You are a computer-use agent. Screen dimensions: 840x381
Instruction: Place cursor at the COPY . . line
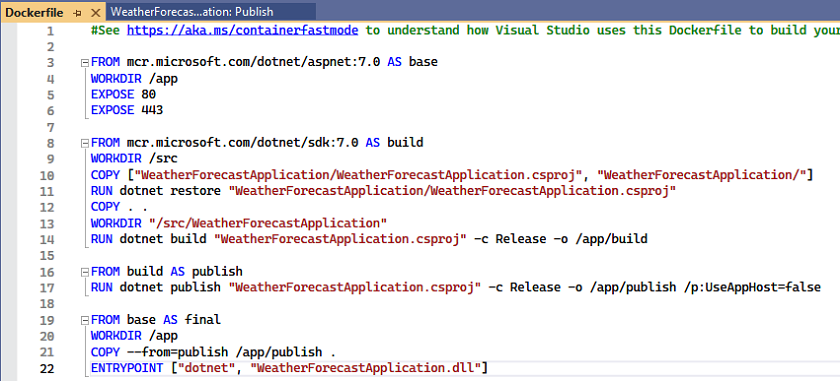119,207
